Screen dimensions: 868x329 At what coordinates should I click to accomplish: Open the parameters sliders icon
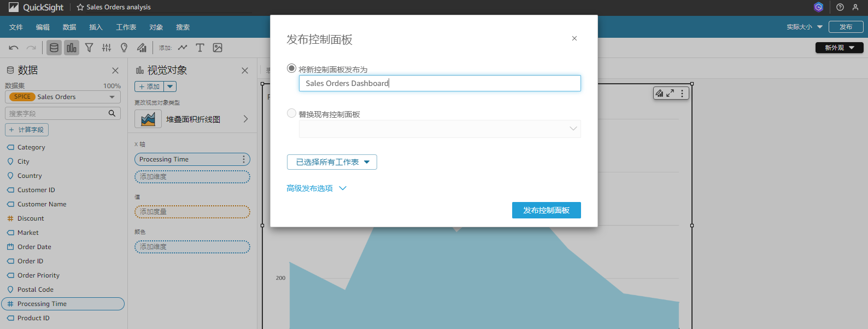[x=107, y=48]
